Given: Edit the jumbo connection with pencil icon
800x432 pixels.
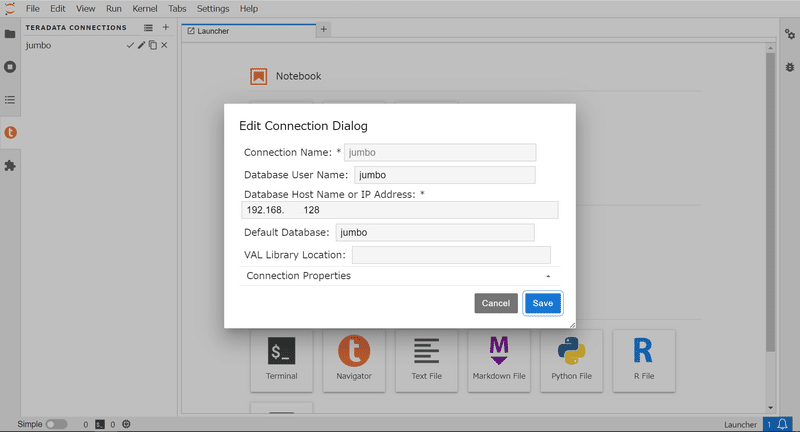Looking at the screenshot, I should click(141, 45).
